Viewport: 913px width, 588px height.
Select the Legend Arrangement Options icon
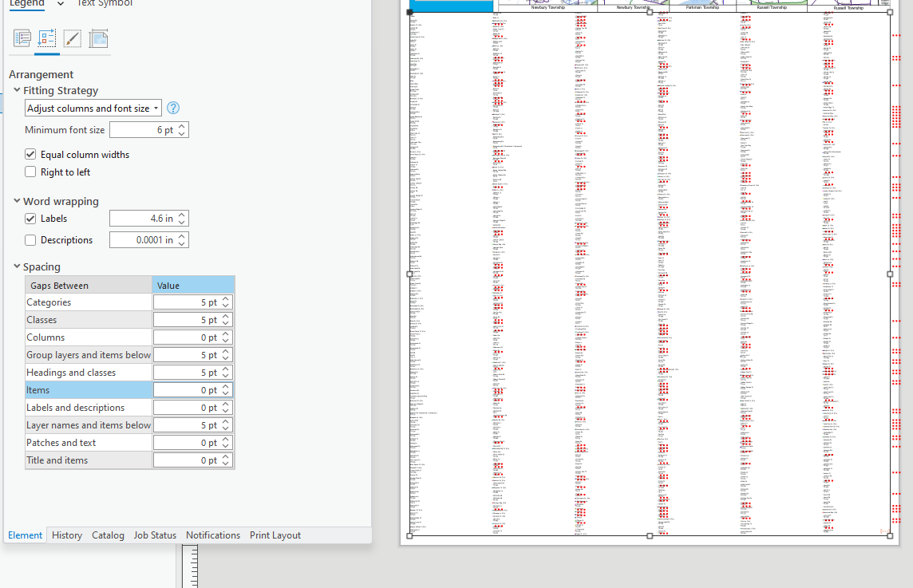tap(46, 37)
